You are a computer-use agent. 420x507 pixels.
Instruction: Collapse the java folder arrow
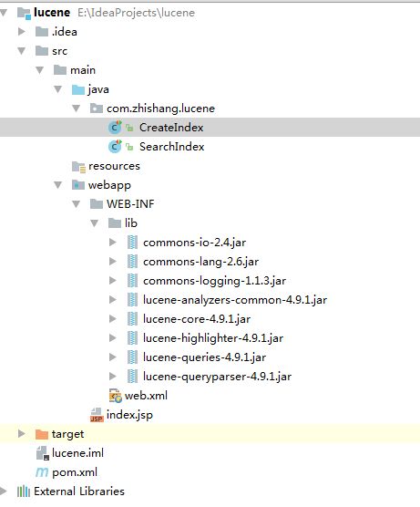58,89
